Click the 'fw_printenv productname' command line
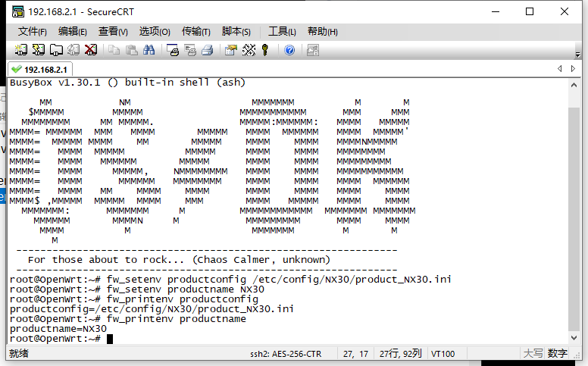Image resolution: width=588 pixels, height=366 pixels. (128, 319)
